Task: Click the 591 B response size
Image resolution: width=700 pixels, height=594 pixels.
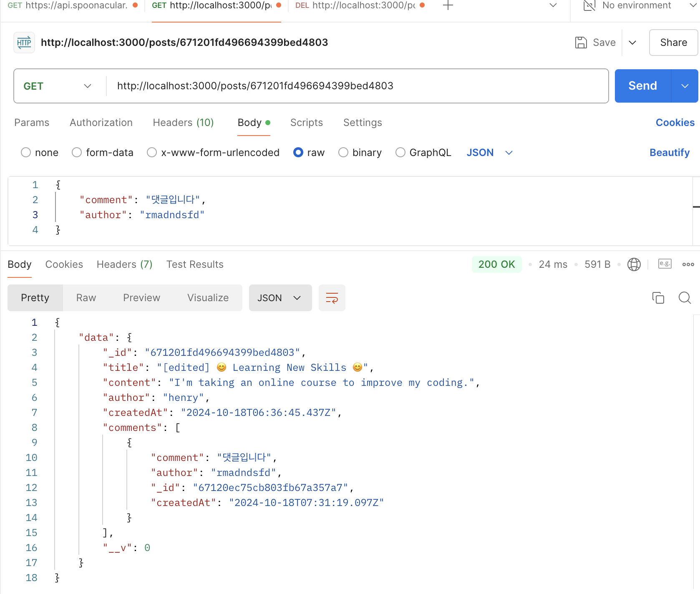Action: coord(597,264)
